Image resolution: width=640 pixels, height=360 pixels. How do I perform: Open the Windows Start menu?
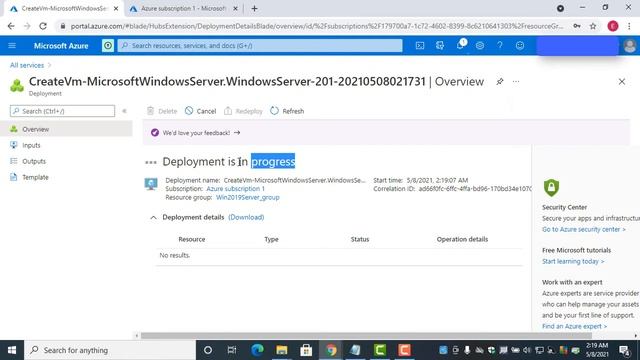12,350
